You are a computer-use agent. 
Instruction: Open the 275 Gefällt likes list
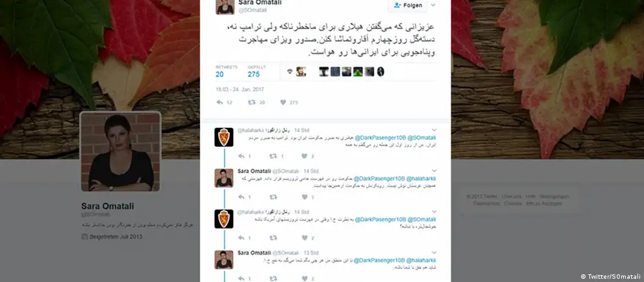pos(254,71)
